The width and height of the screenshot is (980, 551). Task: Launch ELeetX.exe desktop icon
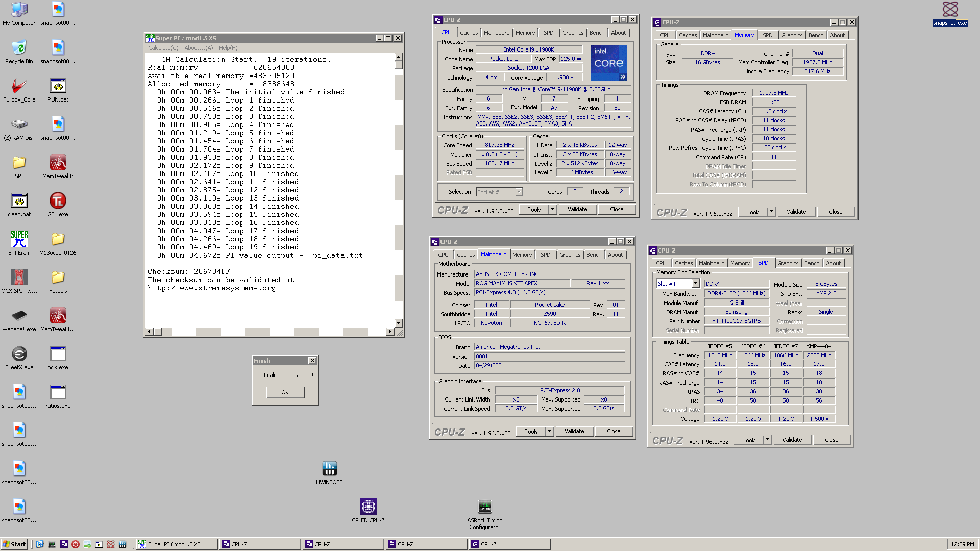pyautogui.click(x=19, y=358)
